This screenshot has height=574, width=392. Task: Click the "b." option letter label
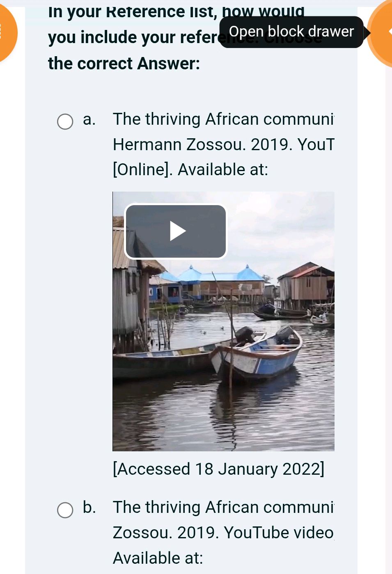(x=89, y=508)
